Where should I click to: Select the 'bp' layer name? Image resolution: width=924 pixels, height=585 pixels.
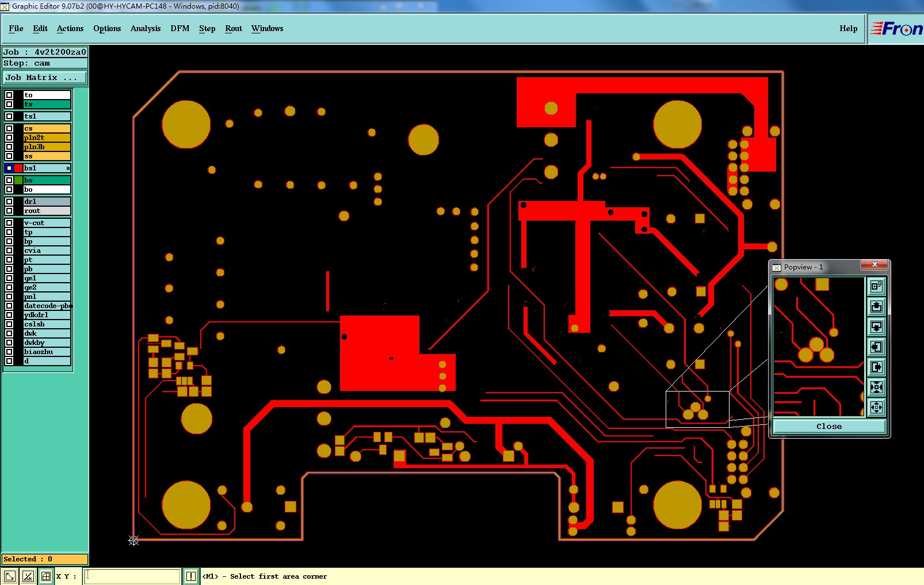pos(47,241)
